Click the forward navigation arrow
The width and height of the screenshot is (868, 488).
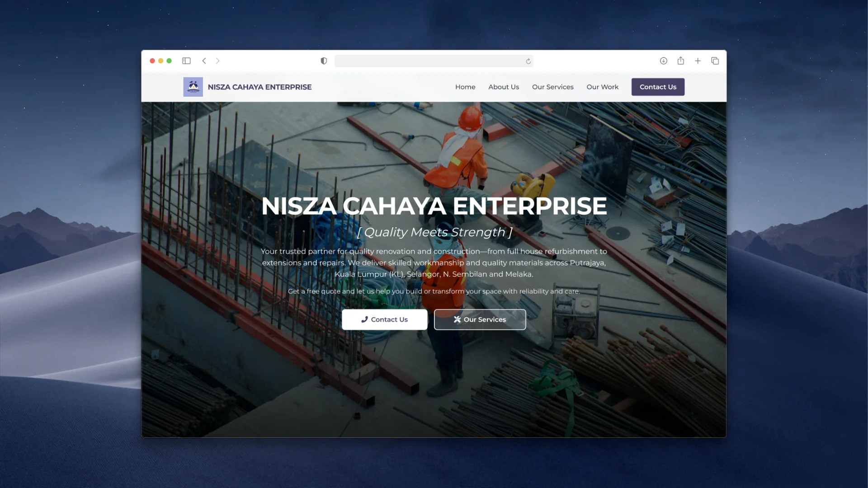[x=218, y=61]
